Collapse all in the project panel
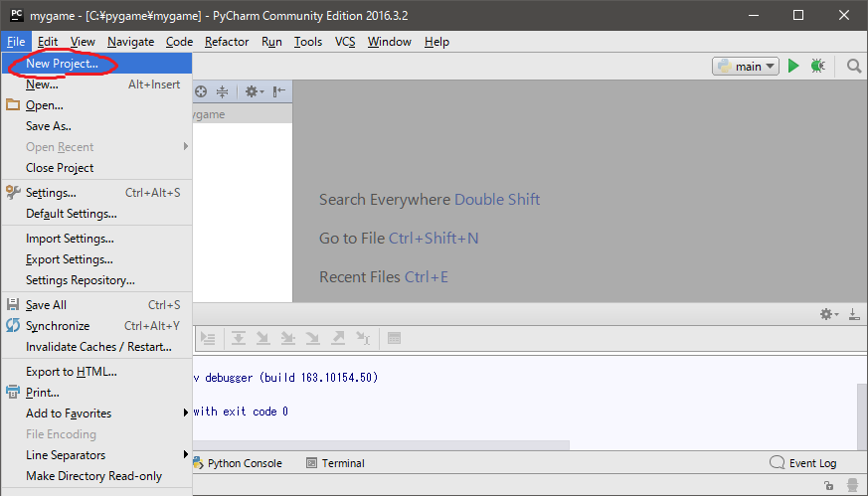This screenshot has height=496, width=868. click(x=222, y=91)
